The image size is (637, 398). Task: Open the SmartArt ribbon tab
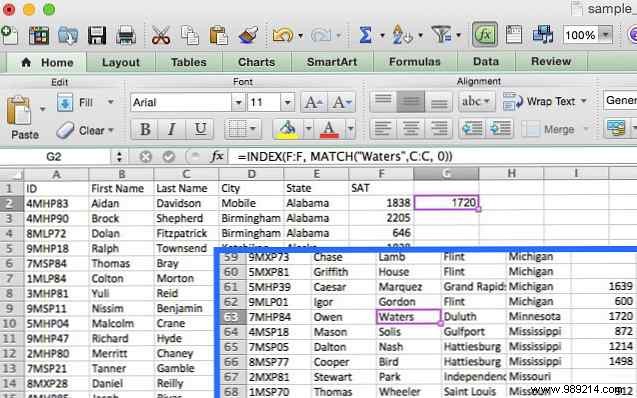click(332, 62)
